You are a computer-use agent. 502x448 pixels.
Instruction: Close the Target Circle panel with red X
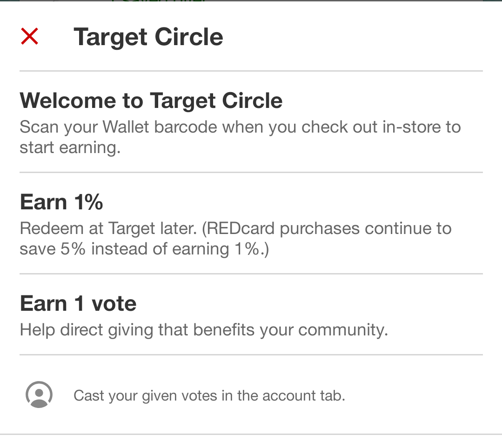29,36
